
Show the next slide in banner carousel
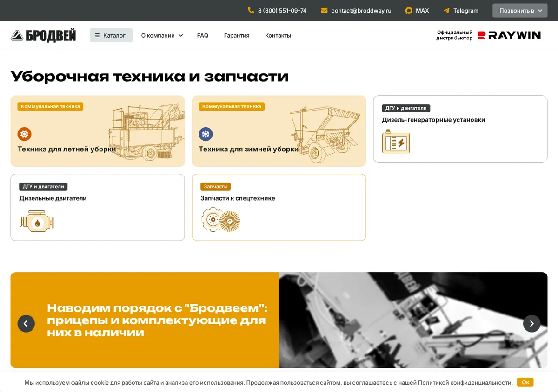point(532,323)
